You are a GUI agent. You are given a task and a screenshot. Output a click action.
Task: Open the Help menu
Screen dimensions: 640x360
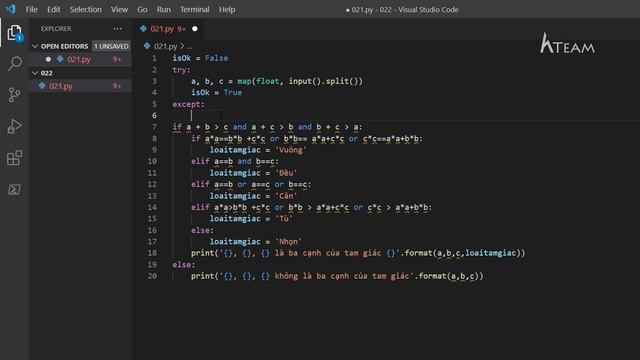point(227,9)
